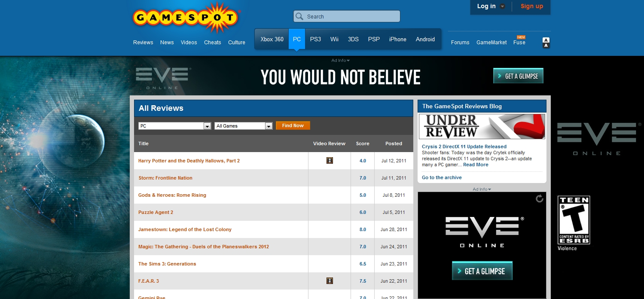Click the All Reviews heading
This screenshot has width=644, height=299.
coord(161,108)
